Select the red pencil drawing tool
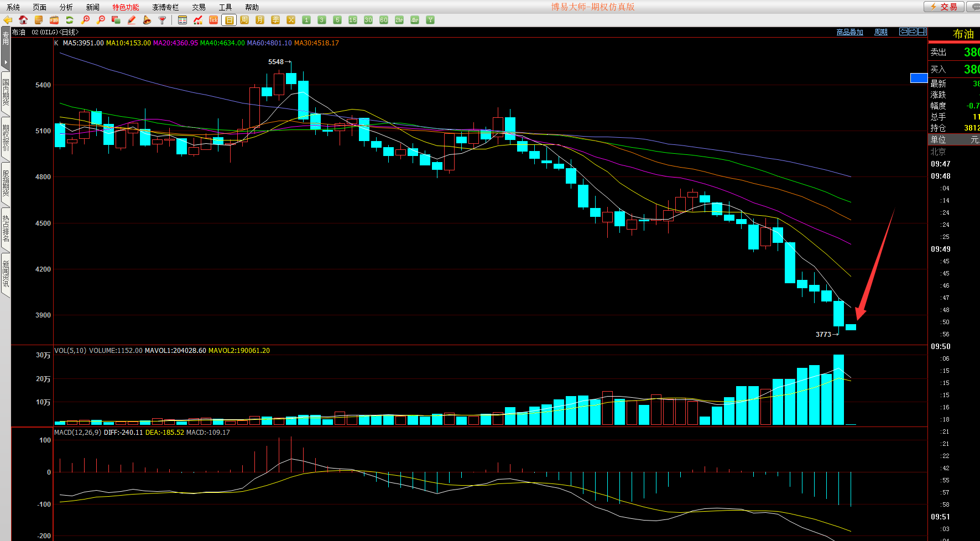The width and height of the screenshot is (980, 541). pyautogui.click(x=132, y=20)
